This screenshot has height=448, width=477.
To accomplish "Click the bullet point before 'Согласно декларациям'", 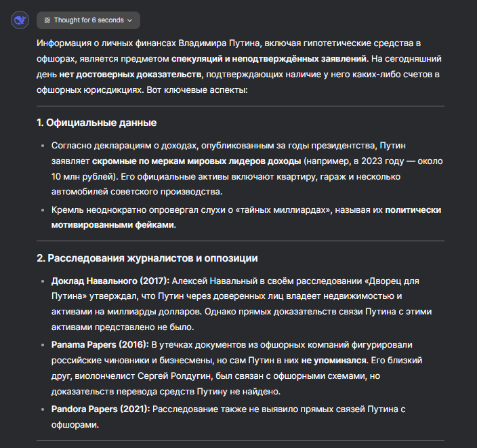I will [x=43, y=146].
